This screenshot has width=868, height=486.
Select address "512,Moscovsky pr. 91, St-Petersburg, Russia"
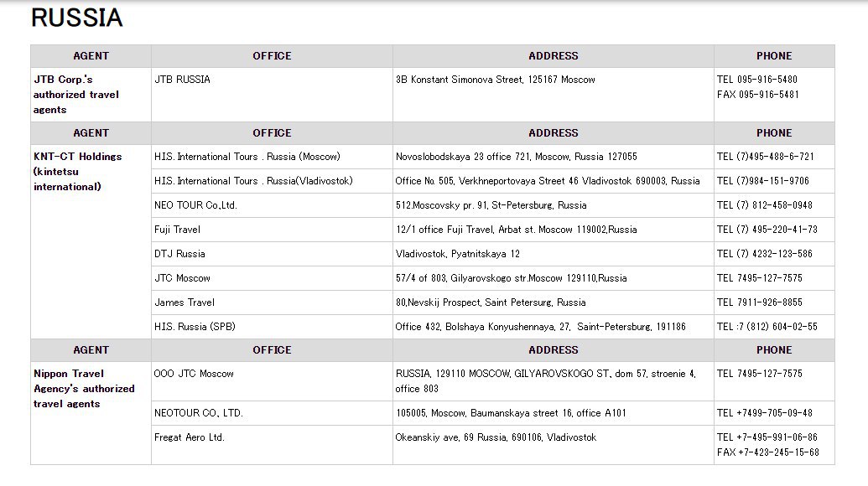[491, 205]
